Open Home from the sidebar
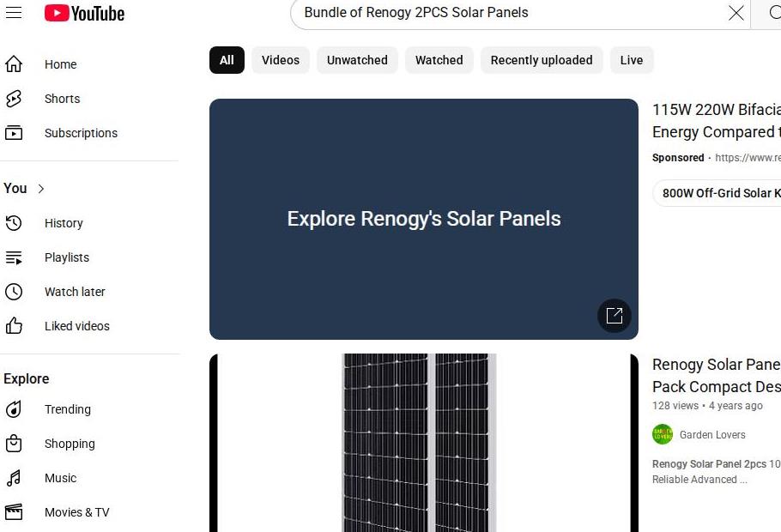 click(60, 64)
